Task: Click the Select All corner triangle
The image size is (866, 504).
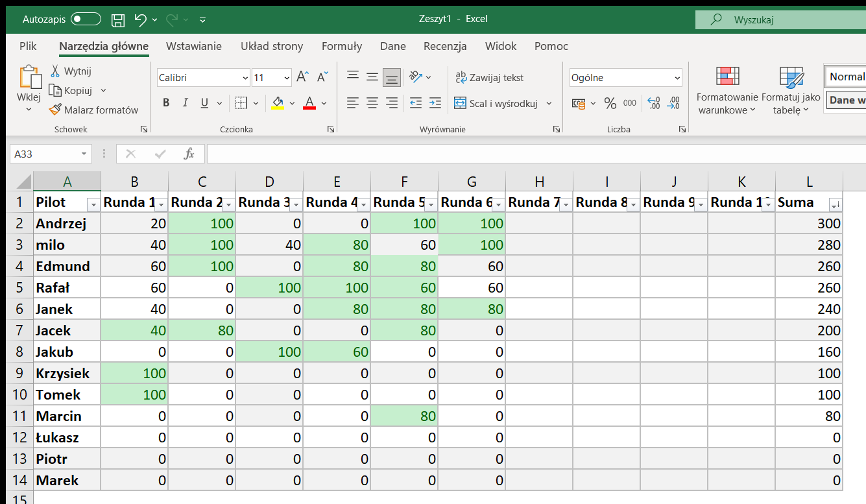Action: pos(23,182)
